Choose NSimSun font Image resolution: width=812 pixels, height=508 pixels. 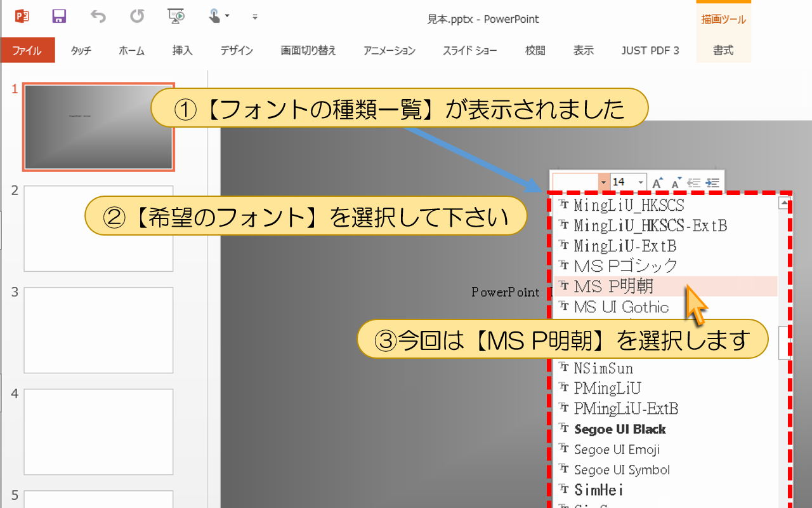(x=665, y=368)
